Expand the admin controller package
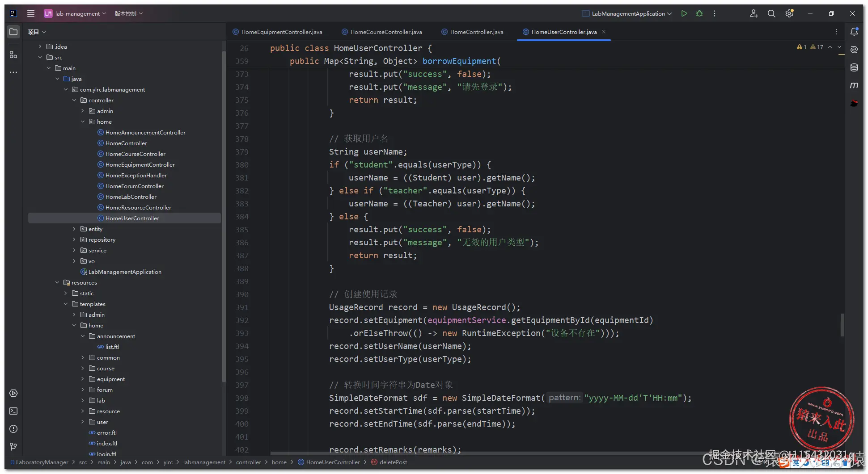Screen dimensions: 868x474 (83, 111)
